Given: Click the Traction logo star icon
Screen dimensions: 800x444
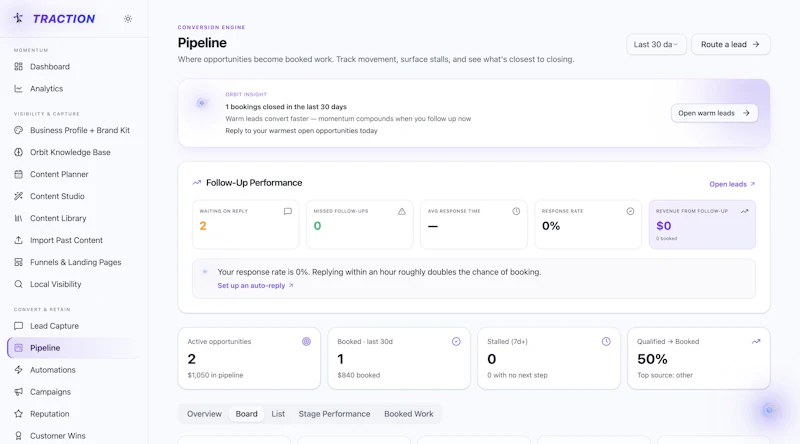Looking at the screenshot, I should click(x=18, y=18).
